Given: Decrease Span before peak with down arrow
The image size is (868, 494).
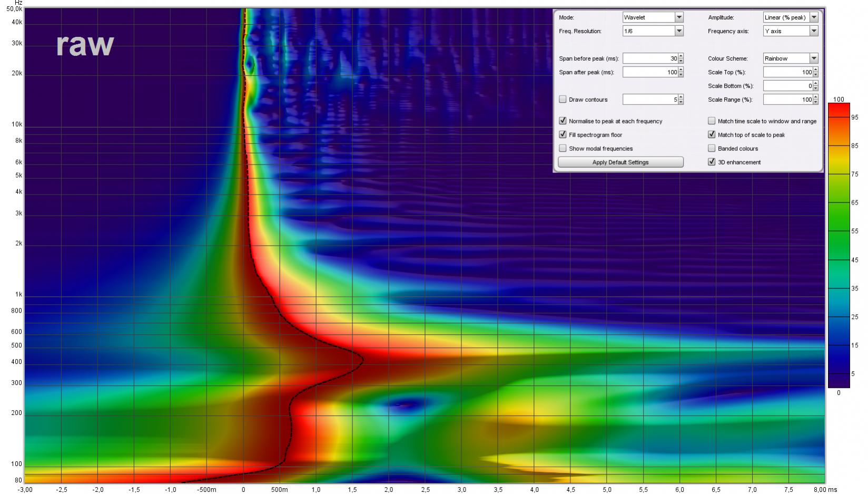Looking at the screenshot, I should click(680, 61).
